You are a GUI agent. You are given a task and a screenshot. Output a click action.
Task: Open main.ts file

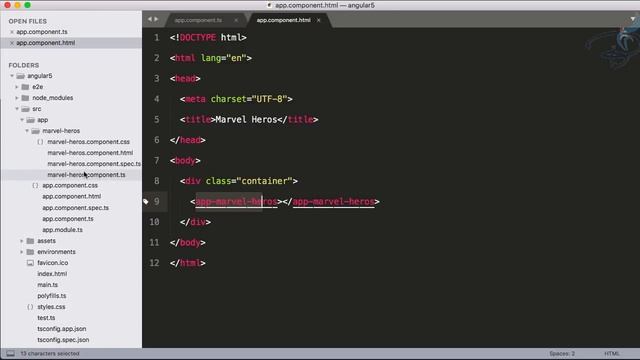coord(48,285)
